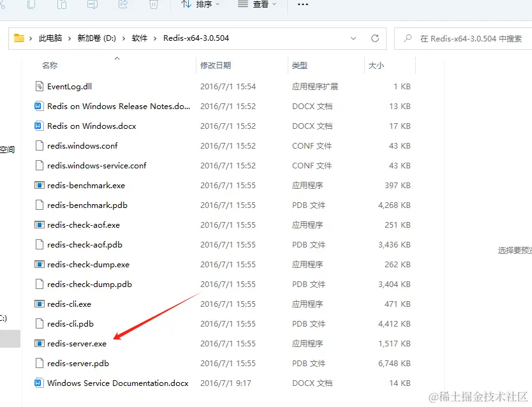Click the file name Windows Service Documentation.docx
Viewport: 532px width, 407px height.
tap(118, 383)
